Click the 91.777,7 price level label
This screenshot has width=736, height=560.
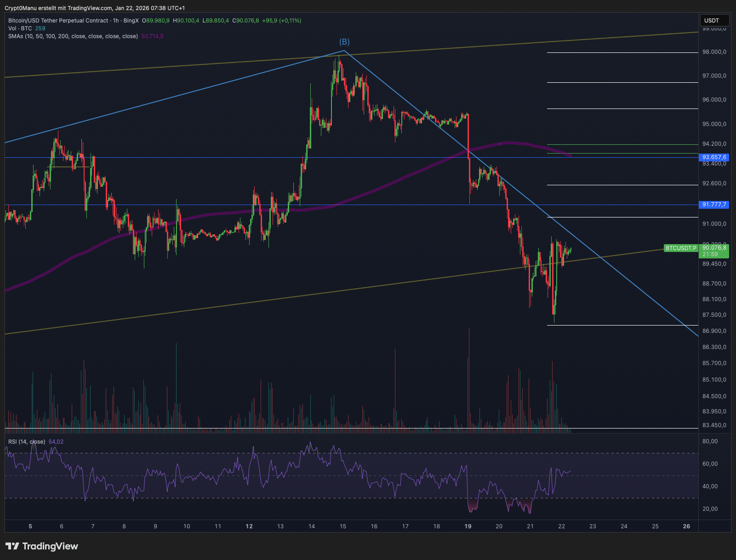pyautogui.click(x=713, y=205)
